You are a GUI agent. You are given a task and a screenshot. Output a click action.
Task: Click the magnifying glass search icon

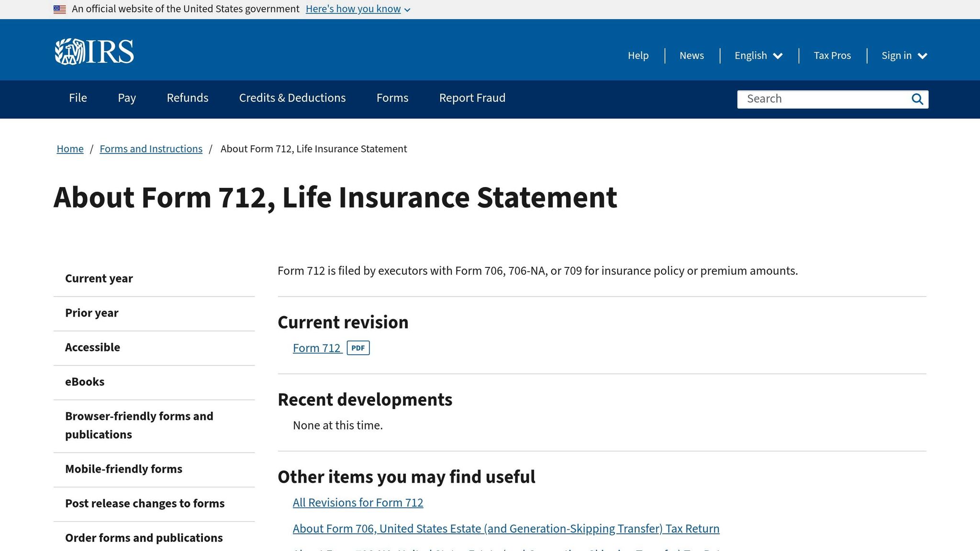(x=917, y=99)
